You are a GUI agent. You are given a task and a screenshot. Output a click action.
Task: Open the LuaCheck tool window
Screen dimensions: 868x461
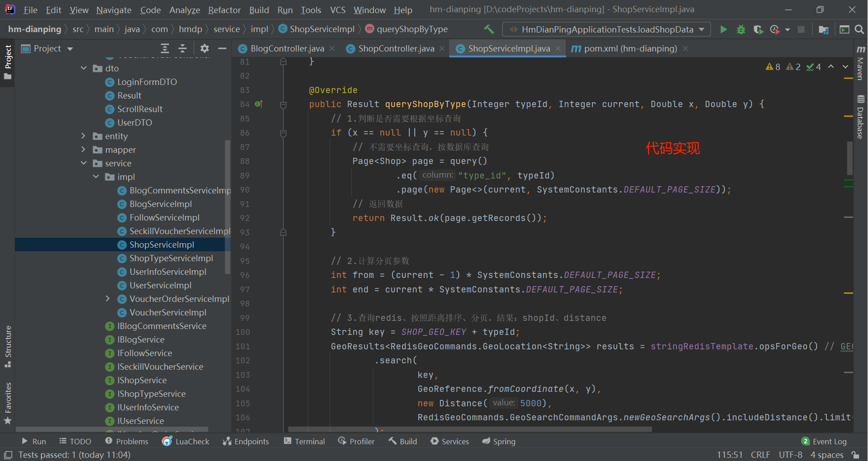tap(186, 442)
